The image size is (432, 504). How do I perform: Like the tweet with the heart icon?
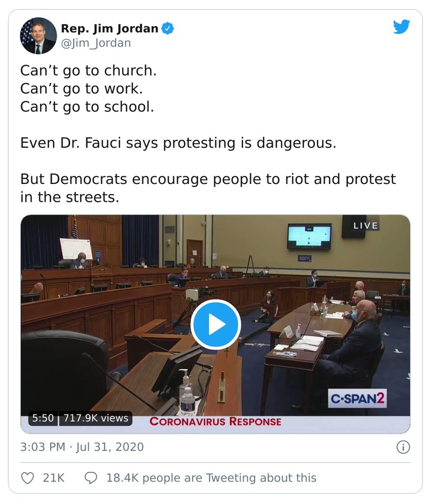(x=28, y=478)
